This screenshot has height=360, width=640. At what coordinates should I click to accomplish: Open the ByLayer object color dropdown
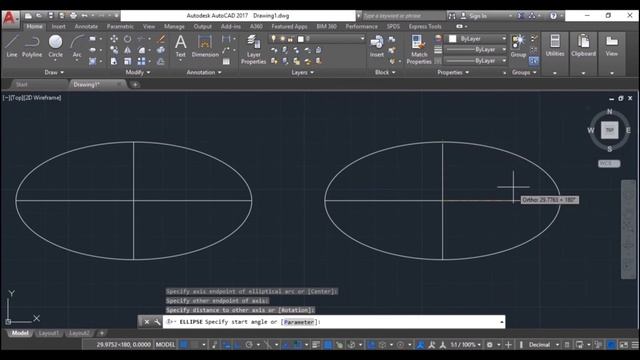504,39
